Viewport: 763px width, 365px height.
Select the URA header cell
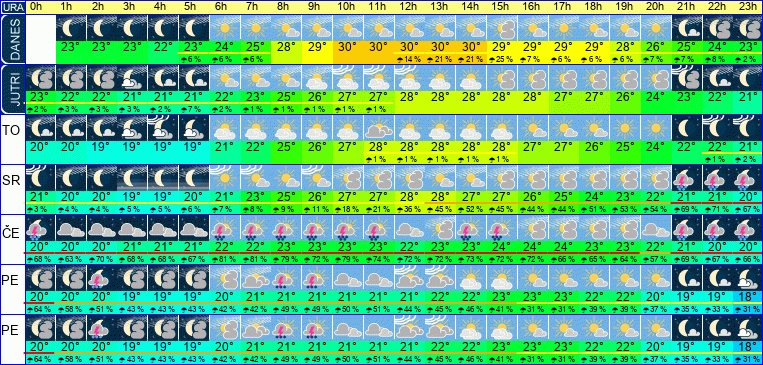tap(13, 7)
